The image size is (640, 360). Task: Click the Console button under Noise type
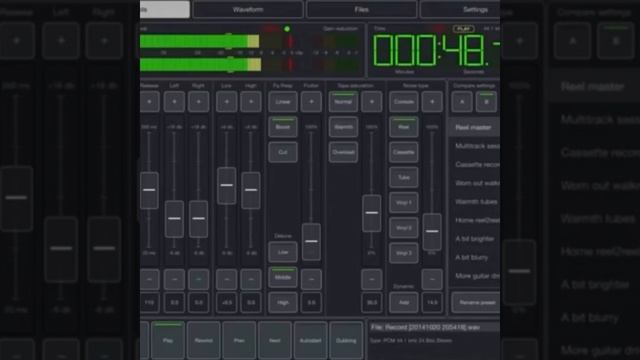click(404, 102)
